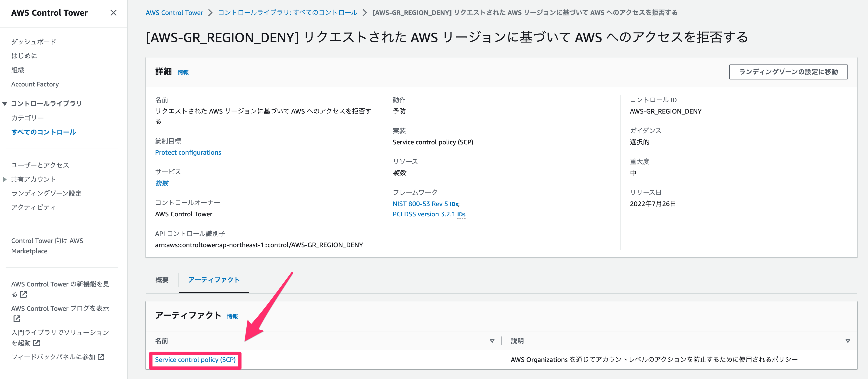The width and height of the screenshot is (868, 379).
Task: Open Service control policy (SCP) artifact link
Action: point(195,360)
